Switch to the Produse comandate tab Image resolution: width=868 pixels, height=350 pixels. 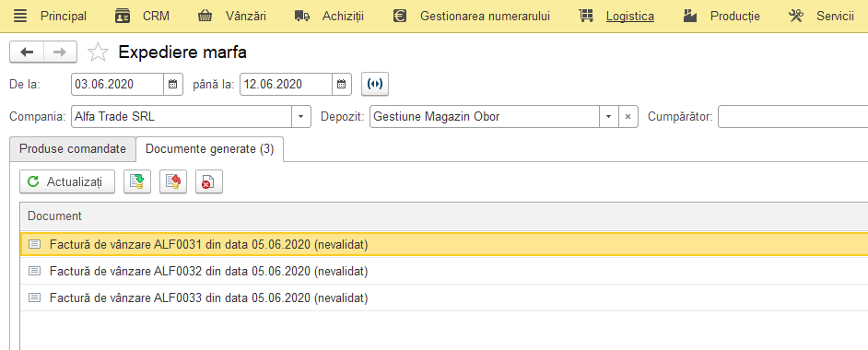pyautogui.click(x=73, y=149)
